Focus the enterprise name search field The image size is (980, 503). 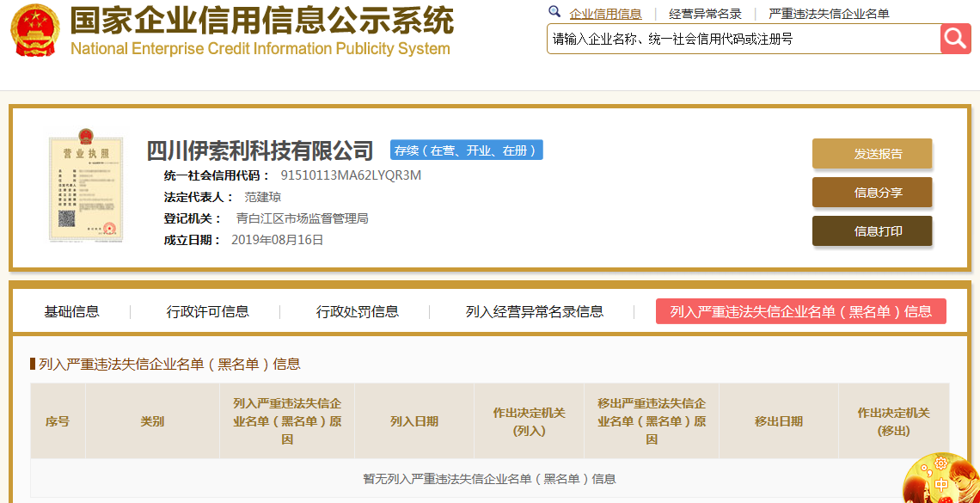click(744, 39)
